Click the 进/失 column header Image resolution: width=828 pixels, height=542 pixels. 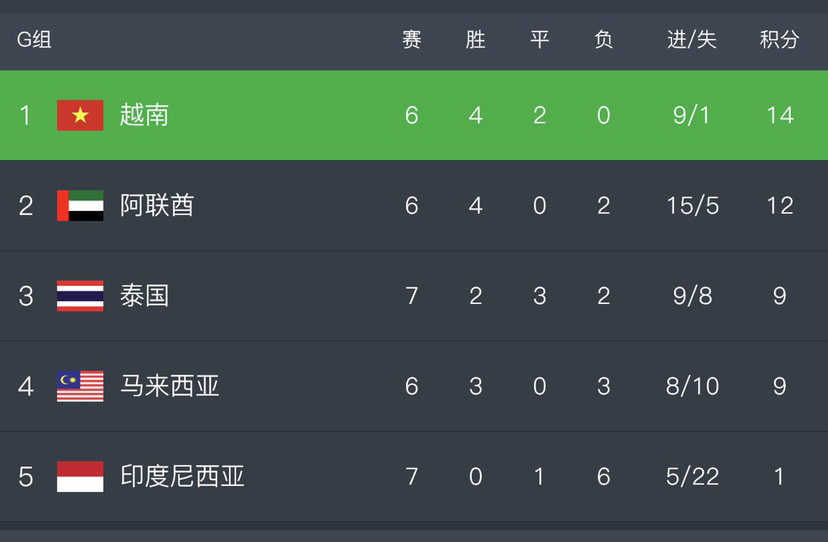point(692,40)
